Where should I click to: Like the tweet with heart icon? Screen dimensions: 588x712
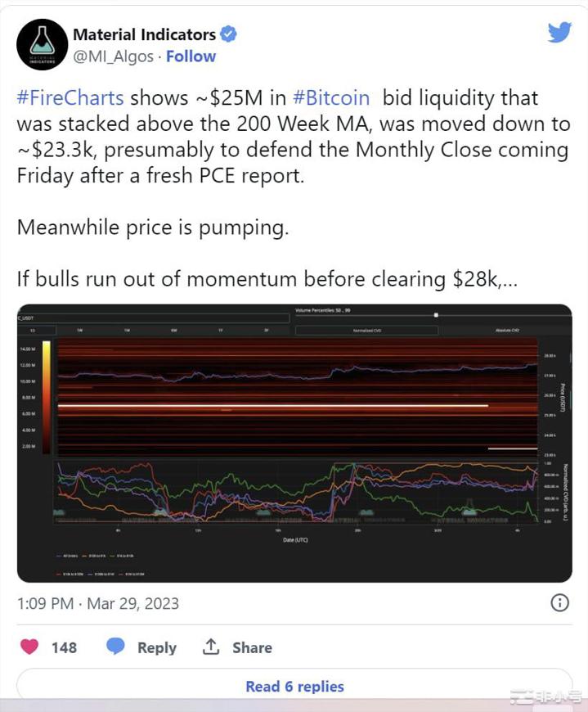pyautogui.click(x=30, y=647)
